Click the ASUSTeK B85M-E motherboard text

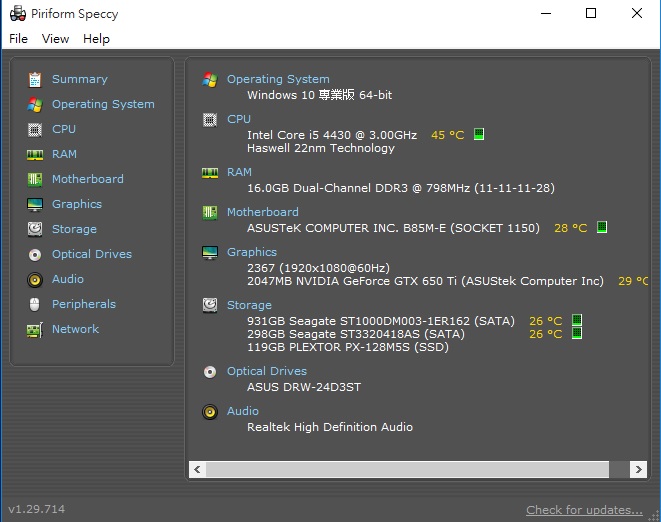[393, 228]
